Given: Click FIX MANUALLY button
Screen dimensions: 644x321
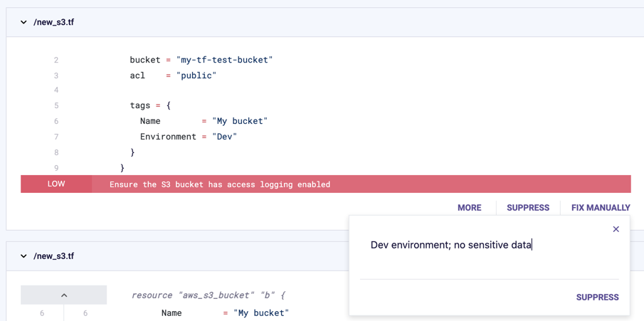Looking at the screenshot, I should pos(601,208).
